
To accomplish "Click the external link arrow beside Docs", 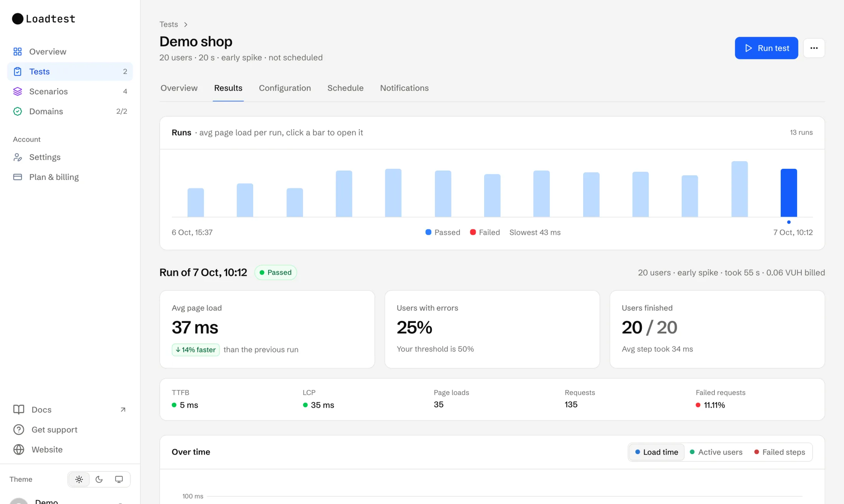I will pyautogui.click(x=123, y=410).
